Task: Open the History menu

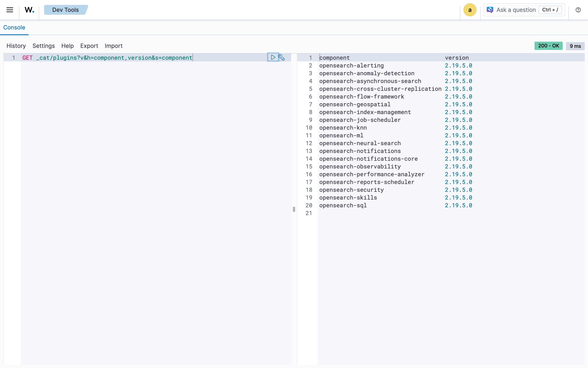Action: [x=16, y=46]
